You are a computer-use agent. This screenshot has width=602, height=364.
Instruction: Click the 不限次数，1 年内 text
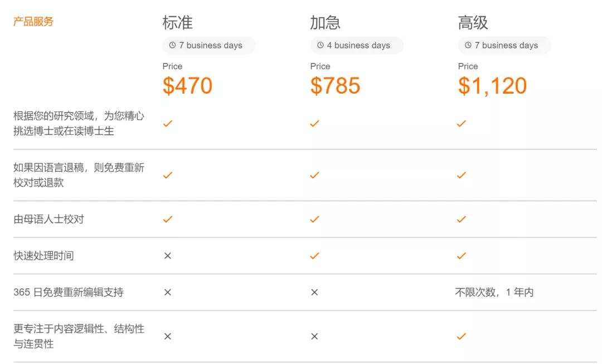click(x=494, y=292)
